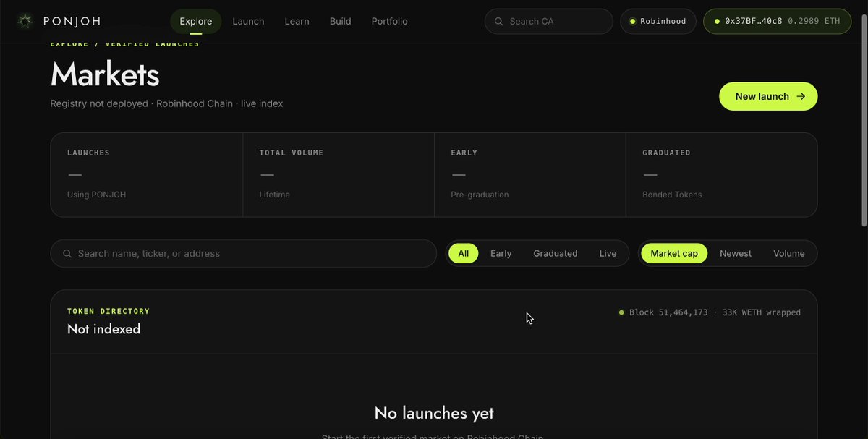The image size is (868, 439).
Task: Click the GRADUATED stat card label
Action: (666, 153)
